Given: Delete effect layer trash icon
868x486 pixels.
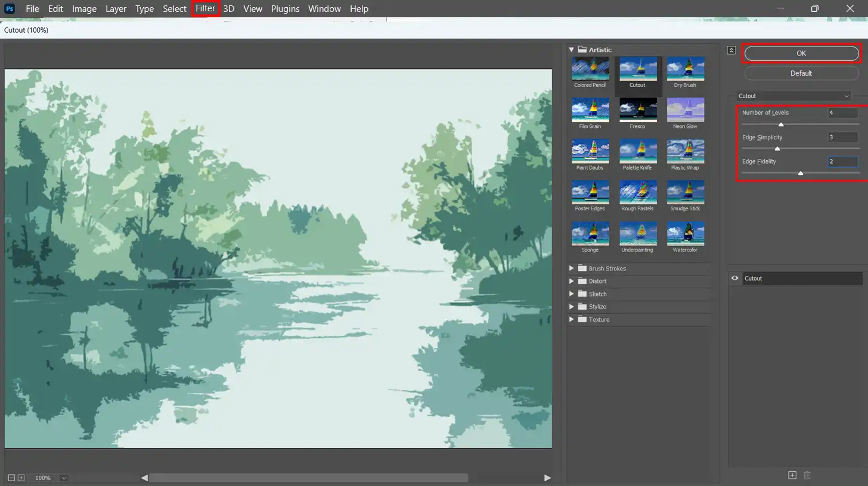Looking at the screenshot, I should pos(807,475).
